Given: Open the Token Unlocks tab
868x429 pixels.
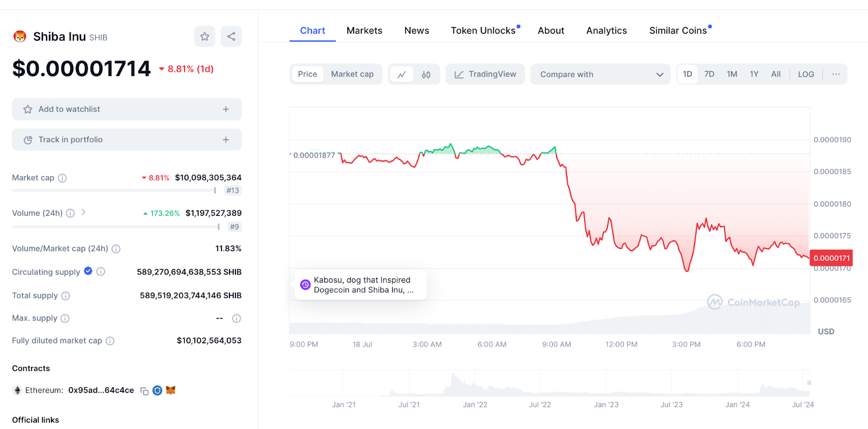Looking at the screenshot, I should pyautogui.click(x=483, y=31).
